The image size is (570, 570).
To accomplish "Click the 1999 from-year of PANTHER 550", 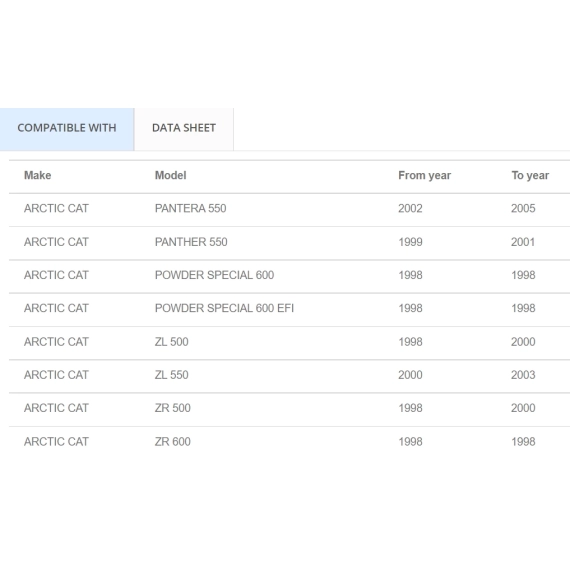I will 410,242.
